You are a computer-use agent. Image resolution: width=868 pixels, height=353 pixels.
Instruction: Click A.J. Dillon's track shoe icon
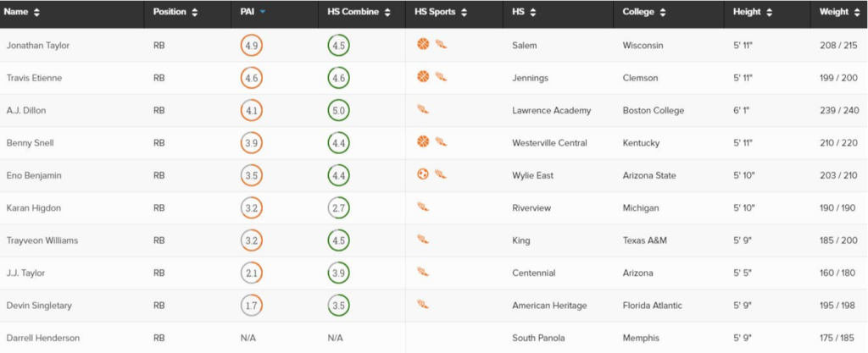[x=423, y=109]
